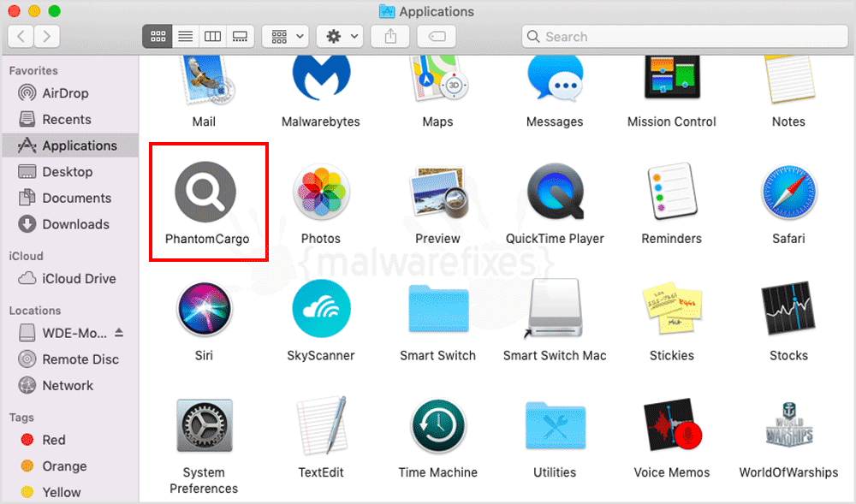
Task: Switch to list view in toolbar
Action: 186,37
